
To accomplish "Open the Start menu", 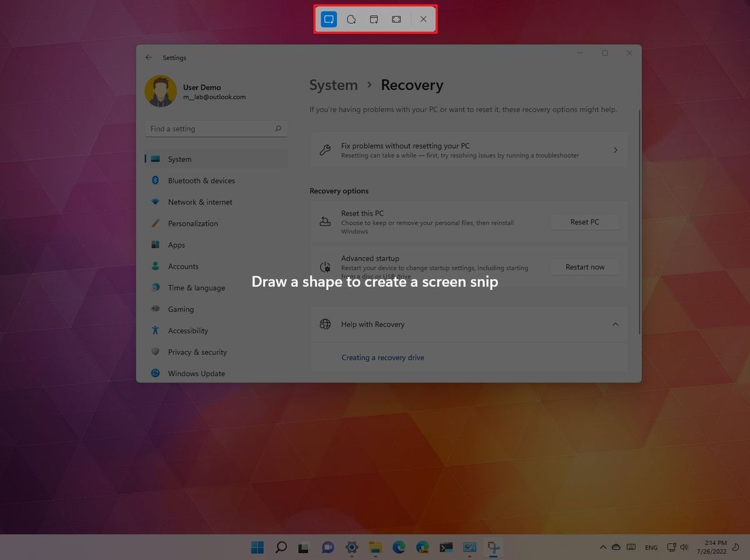I will click(x=257, y=547).
